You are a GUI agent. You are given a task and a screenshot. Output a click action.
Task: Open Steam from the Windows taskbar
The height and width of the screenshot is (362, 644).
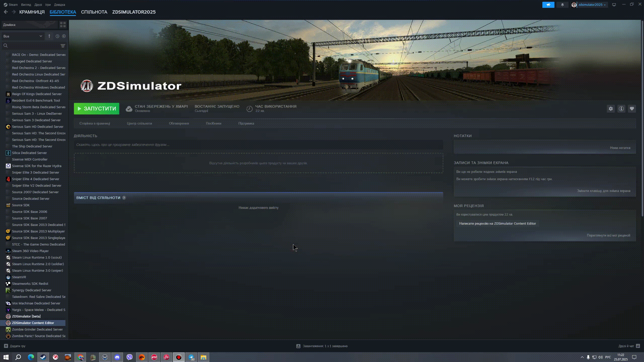tap(43, 357)
